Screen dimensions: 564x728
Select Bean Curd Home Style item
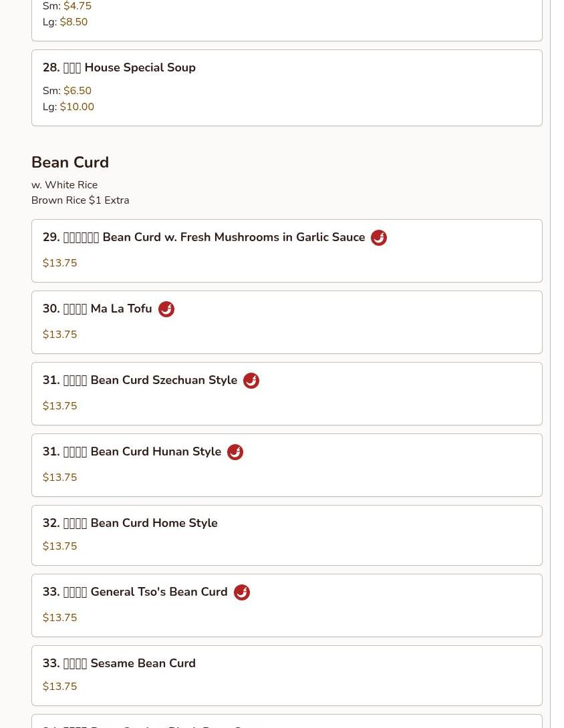pyautogui.click(x=130, y=523)
